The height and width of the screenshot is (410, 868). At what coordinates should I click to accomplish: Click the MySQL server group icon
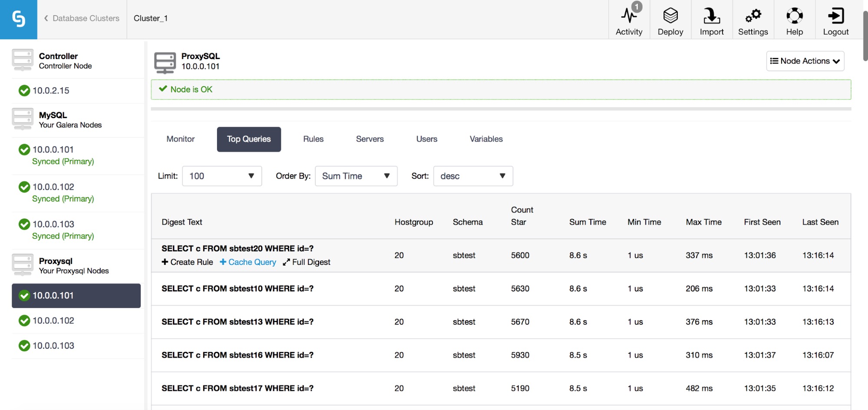point(23,119)
